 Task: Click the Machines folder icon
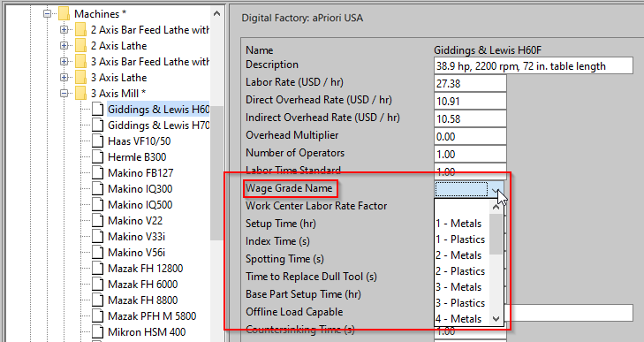tap(64, 14)
